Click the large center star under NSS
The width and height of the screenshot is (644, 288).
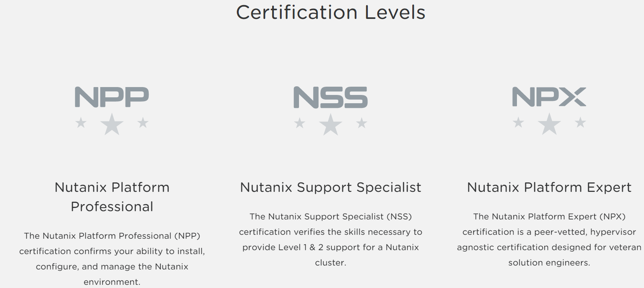point(330,124)
